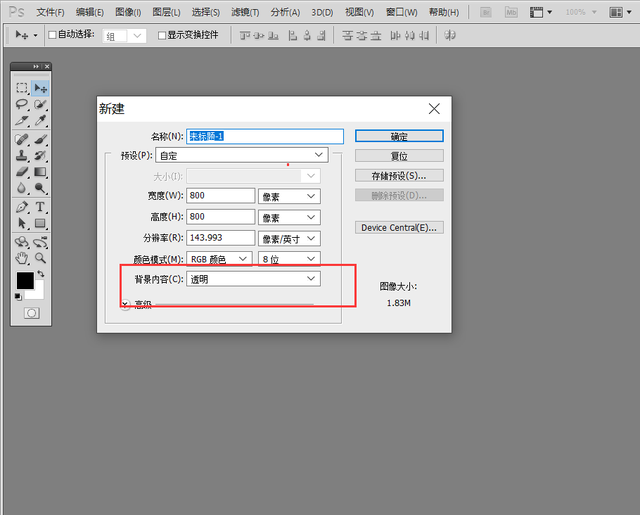
Task: Open the height unit 像素 dropdown
Action: point(289,218)
